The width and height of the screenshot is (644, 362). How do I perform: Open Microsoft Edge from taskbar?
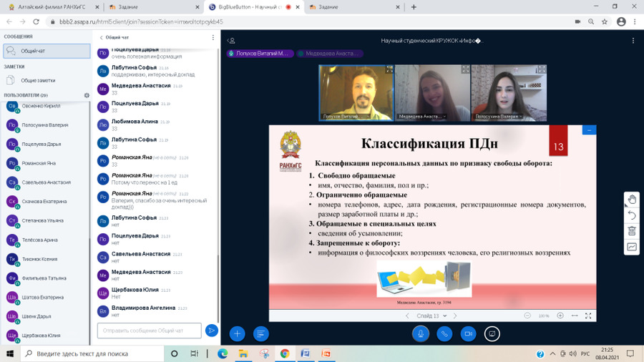click(x=223, y=353)
